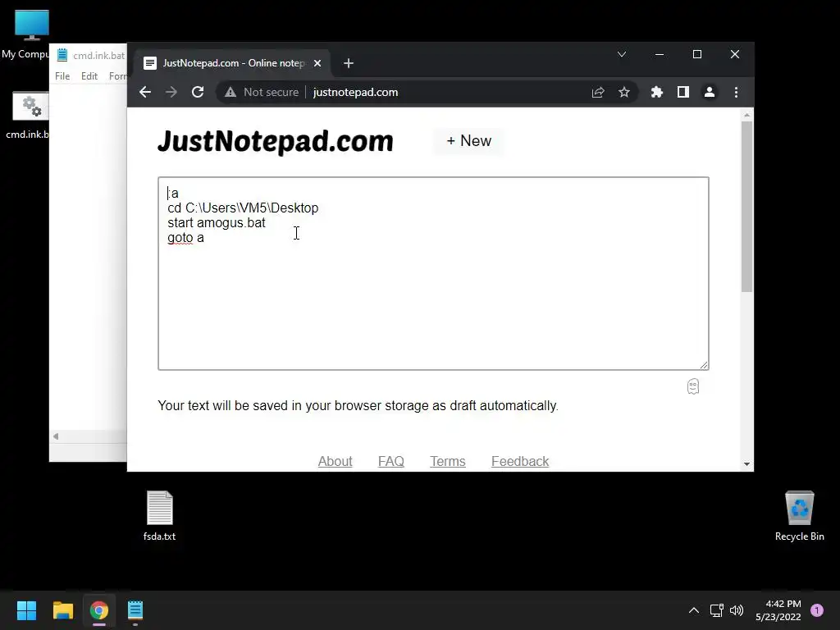Select the fsda.txt desktop file
The height and width of the screenshot is (630, 840).
point(160,515)
